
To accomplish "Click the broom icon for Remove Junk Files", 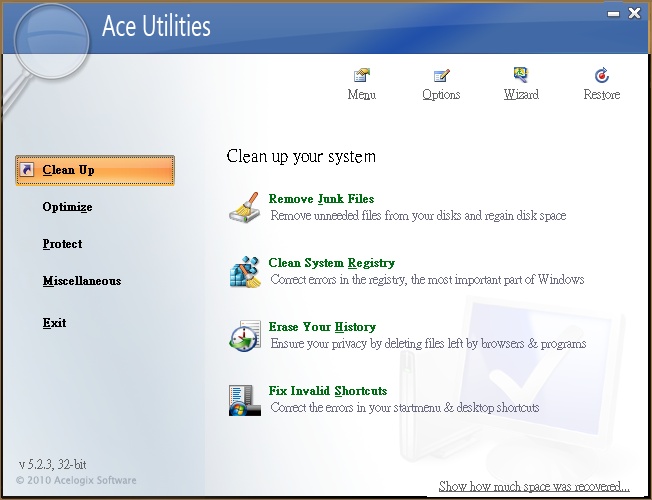I will [x=245, y=207].
